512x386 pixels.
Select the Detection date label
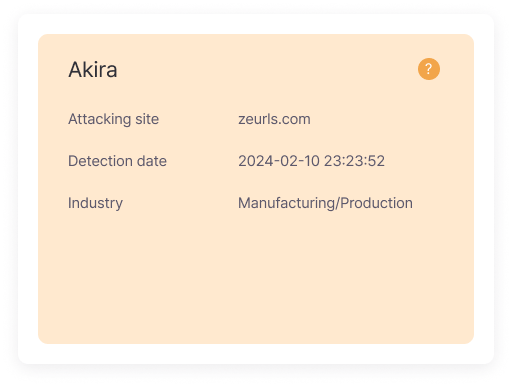pyautogui.click(x=117, y=161)
